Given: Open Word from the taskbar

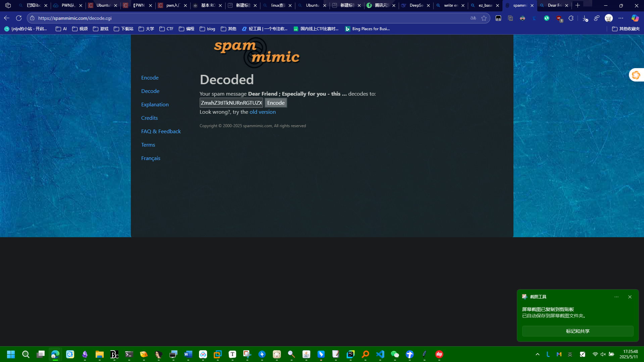Looking at the screenshot, I should [x=188, y=354].
